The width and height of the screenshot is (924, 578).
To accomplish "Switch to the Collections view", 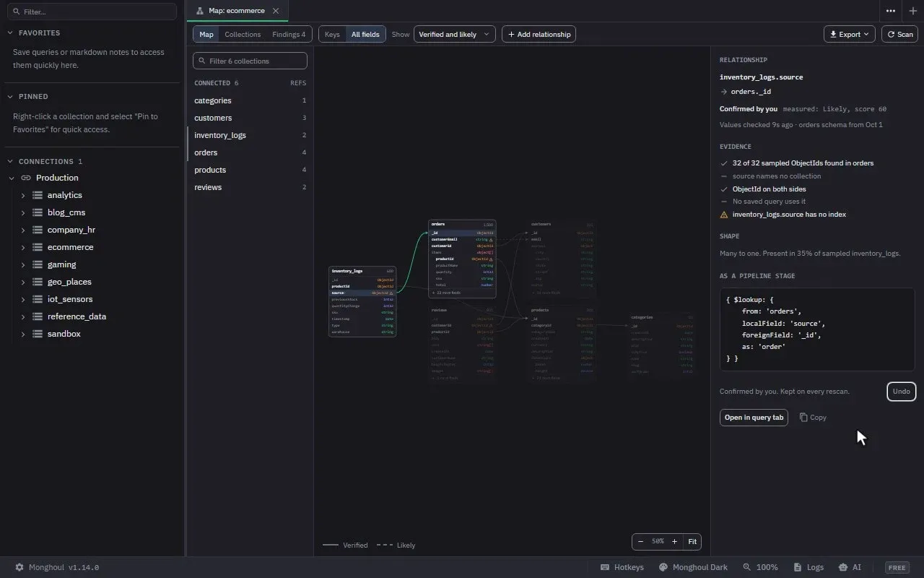I will click(243, 34).
